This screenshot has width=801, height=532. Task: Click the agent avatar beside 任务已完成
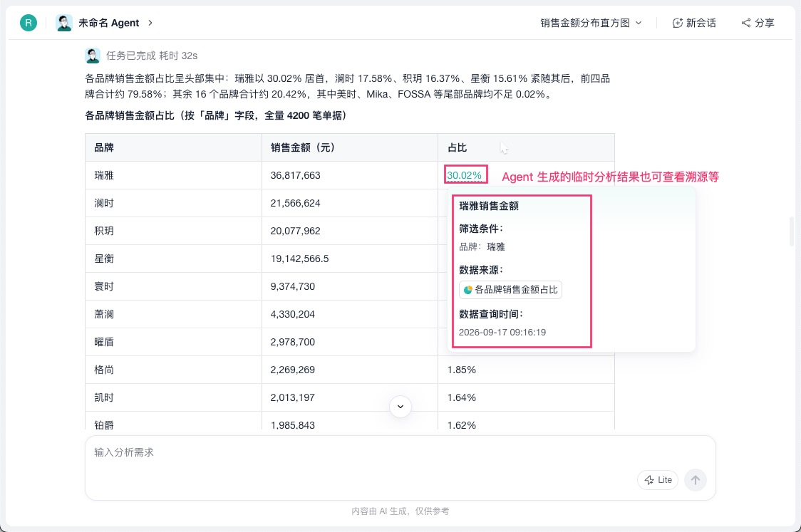coord(93,55)
